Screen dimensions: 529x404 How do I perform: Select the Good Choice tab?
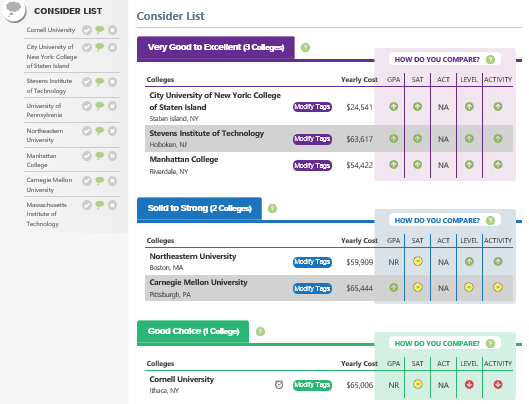coord(193,331)
